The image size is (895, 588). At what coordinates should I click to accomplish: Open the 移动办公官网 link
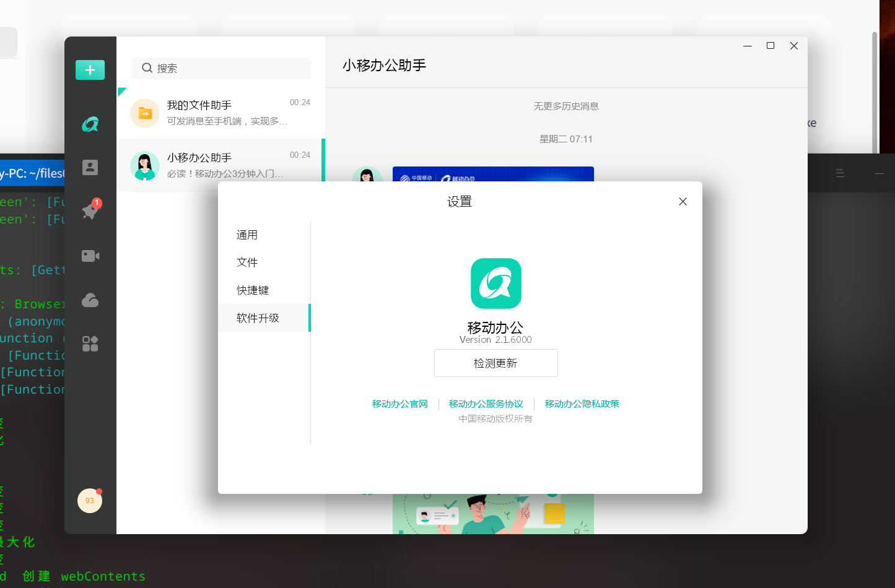coord(399,404)
